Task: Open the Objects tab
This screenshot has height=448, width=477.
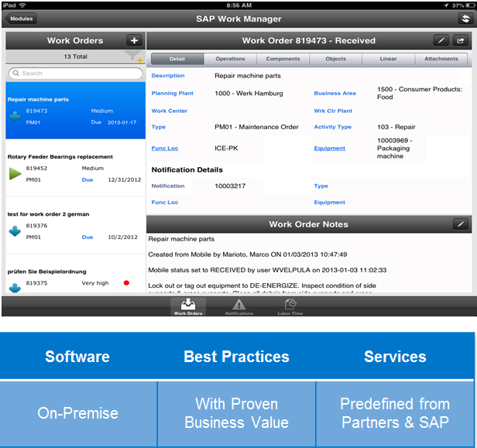Action: (x=335, y=59)
